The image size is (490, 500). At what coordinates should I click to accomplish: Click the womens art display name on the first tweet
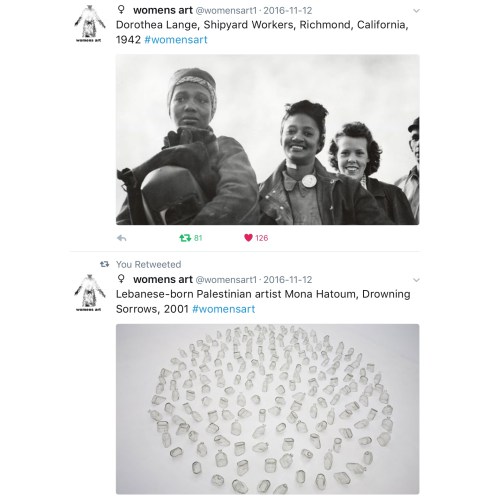(163, 10)
